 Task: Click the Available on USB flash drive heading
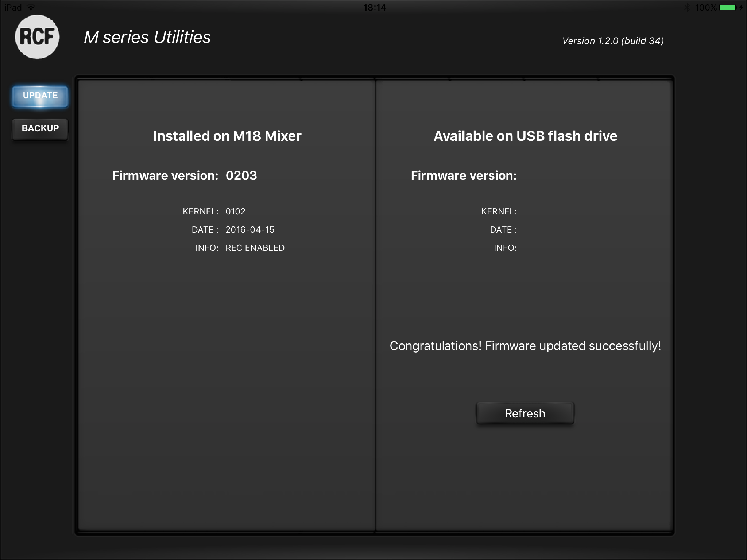tap(525, 136)
